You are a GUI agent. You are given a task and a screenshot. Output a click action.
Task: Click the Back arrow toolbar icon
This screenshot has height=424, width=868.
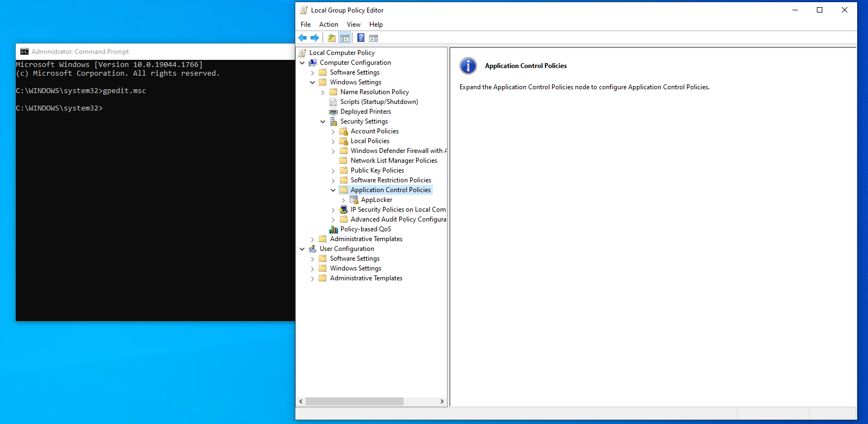302,38
